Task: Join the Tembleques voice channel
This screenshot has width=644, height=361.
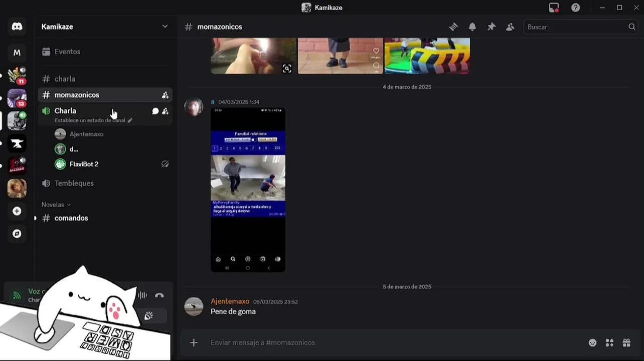Action: click(105, 183)
